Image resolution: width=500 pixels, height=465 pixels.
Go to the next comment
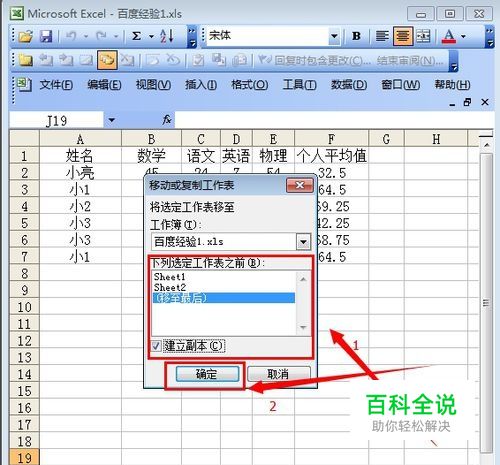pyautogui.click(x=66, y=60)
